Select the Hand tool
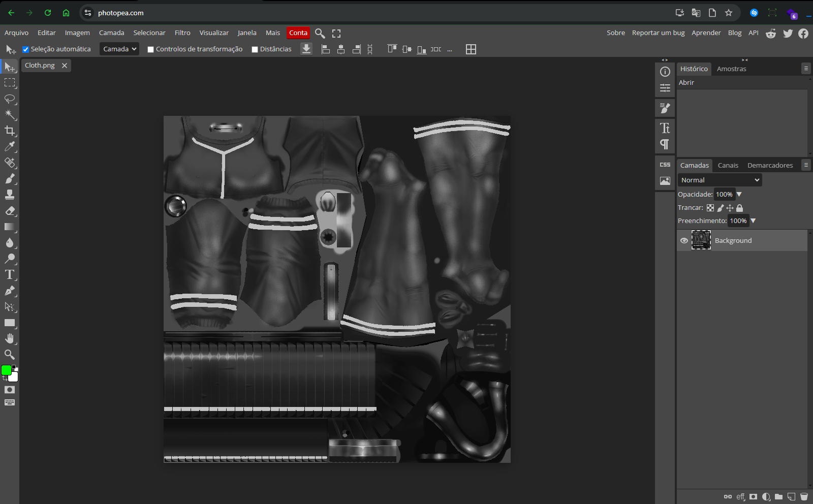The width and height of the screenshot is (813, 504). tap(10, 338)
